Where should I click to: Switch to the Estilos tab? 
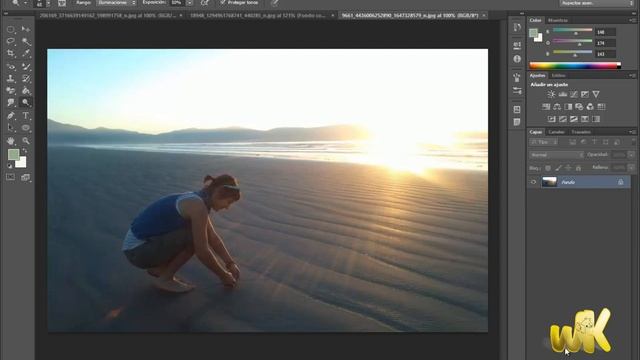[x=558, y=76]
